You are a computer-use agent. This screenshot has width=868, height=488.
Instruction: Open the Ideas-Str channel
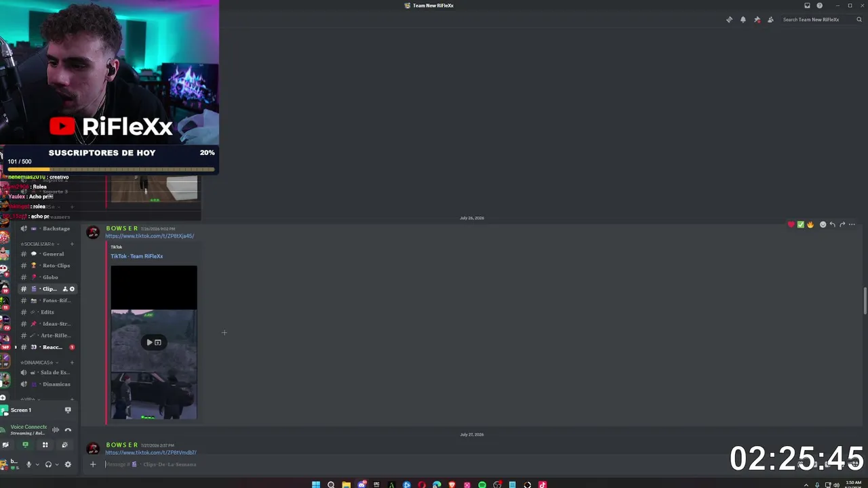point(47,323)
